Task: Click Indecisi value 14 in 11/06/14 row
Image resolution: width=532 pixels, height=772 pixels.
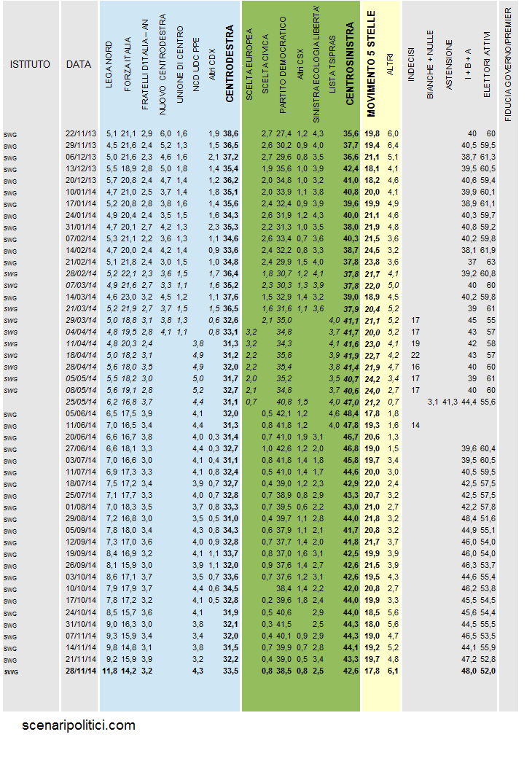Action: point(415,425)
